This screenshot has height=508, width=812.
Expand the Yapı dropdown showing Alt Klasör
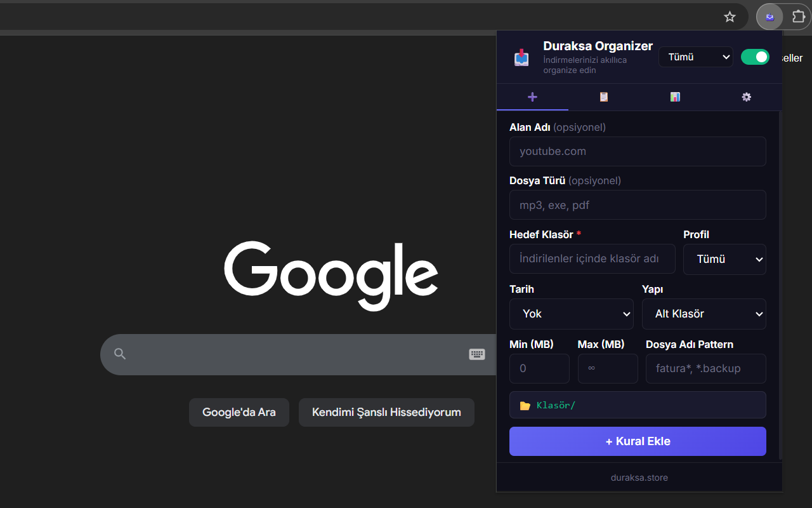[x=704, y=314]
